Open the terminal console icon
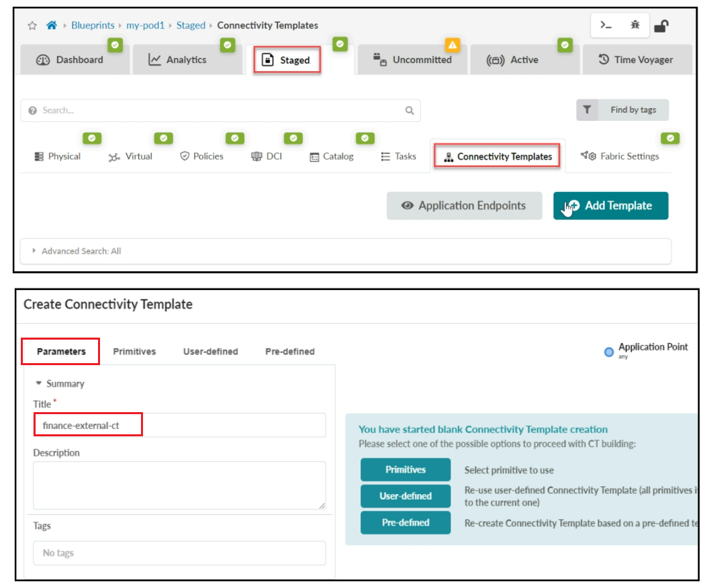Screen dimensions: 707x588 [x=606, y=26]
